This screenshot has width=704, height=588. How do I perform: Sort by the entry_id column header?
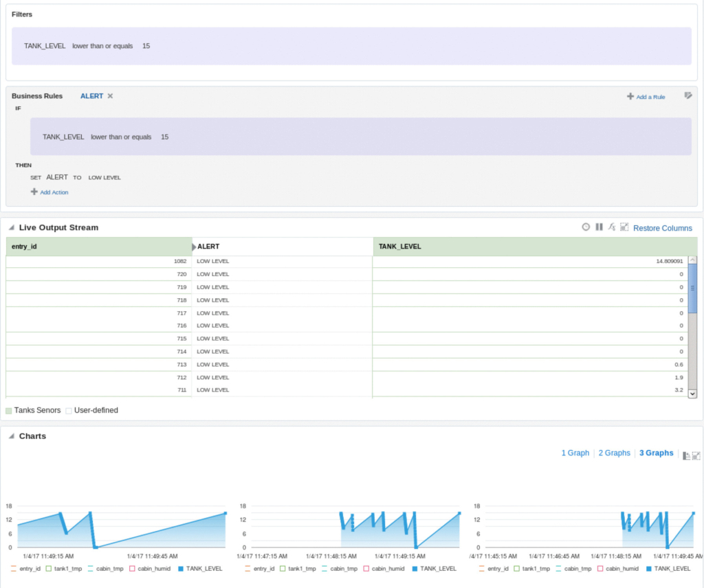(99, 247)
